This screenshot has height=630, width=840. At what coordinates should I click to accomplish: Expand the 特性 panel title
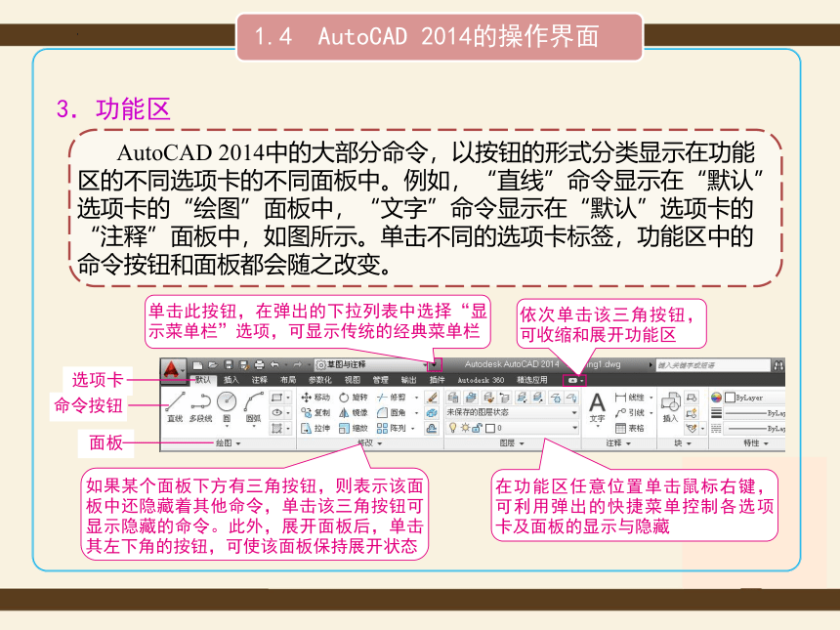(x=756, y=443)
